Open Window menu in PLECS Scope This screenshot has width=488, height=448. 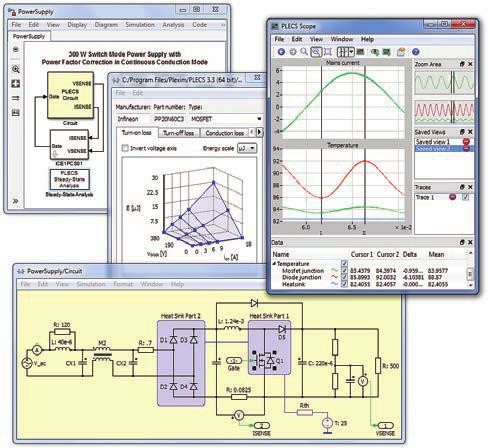tap(342, 39)
